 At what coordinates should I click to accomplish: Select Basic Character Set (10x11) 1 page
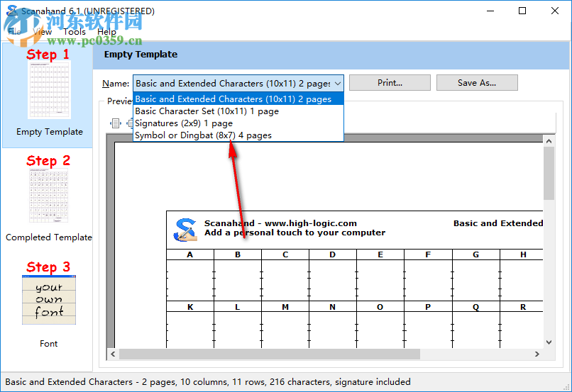click(238, 111)
